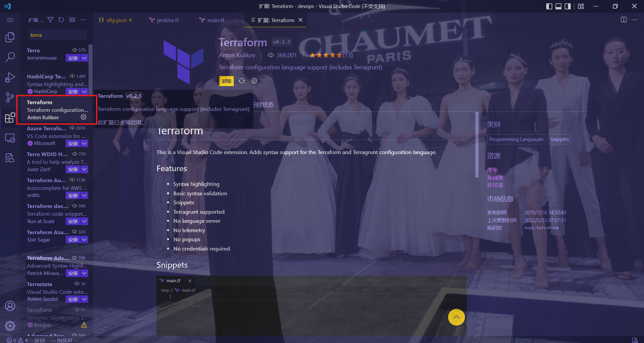The height and width of the screenshot is (343, 644).
Task: Open extensions view more actions menu
Action: pyautogui.click(x=83, y=20)
